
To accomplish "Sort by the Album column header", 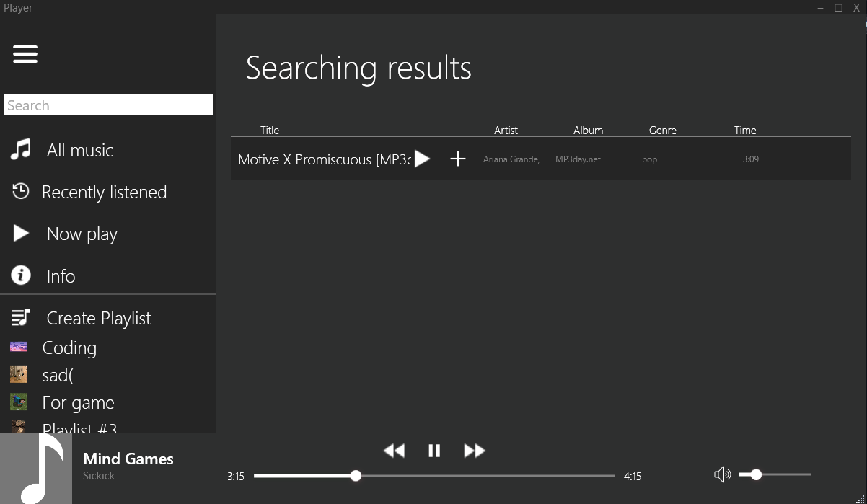I will click(588, 131).
